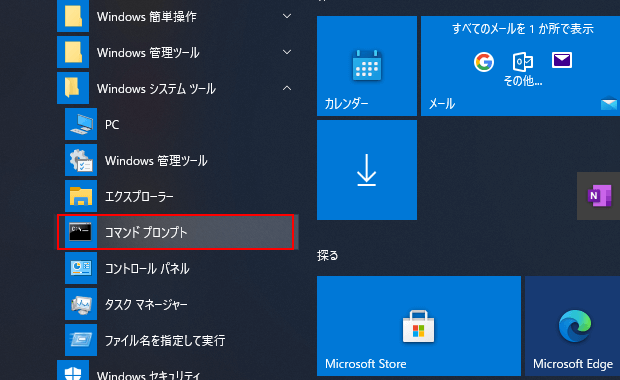Launch the Microsoft Edge tile

click(573, 326)
